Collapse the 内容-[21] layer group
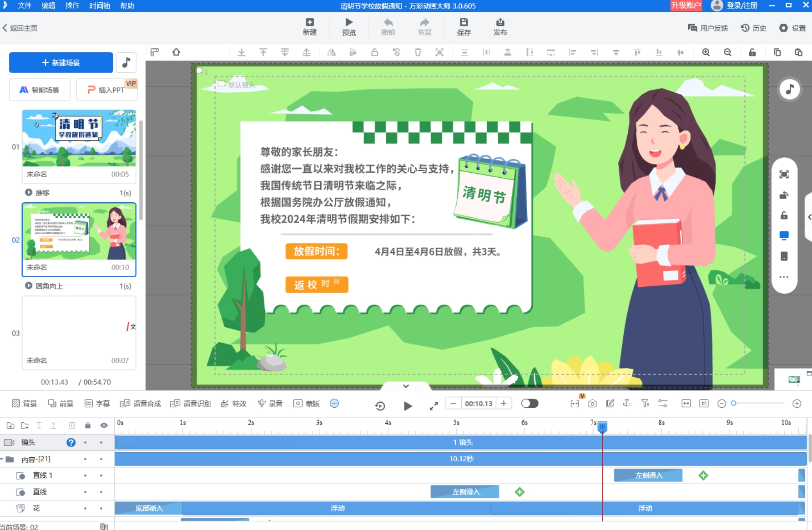Viewport: 812px width, 530px height. 2,459
